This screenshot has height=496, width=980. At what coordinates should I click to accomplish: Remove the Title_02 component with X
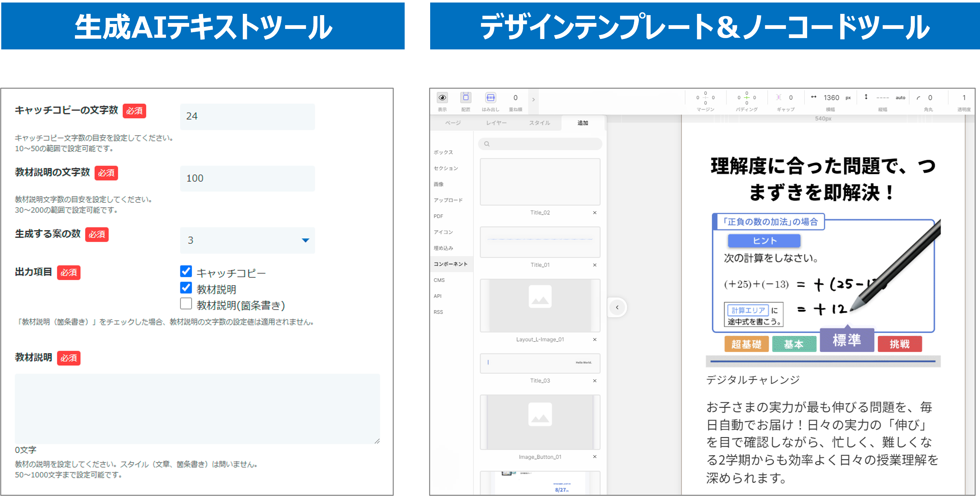click(595, 212)
